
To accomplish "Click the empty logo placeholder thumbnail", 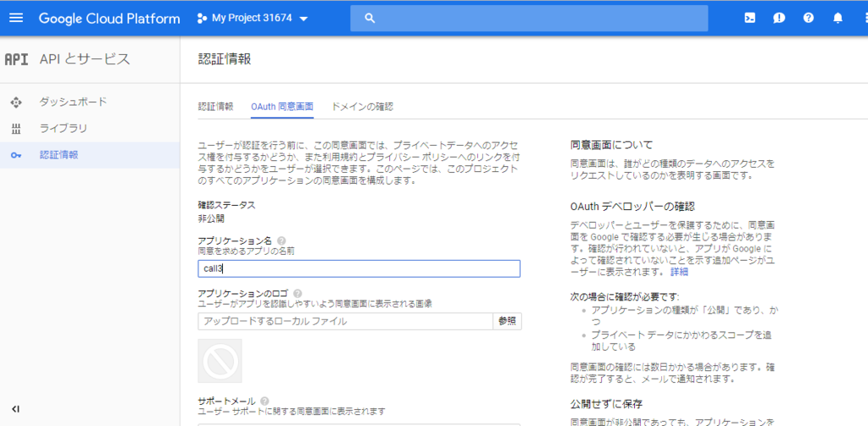I will click(220, 361).
